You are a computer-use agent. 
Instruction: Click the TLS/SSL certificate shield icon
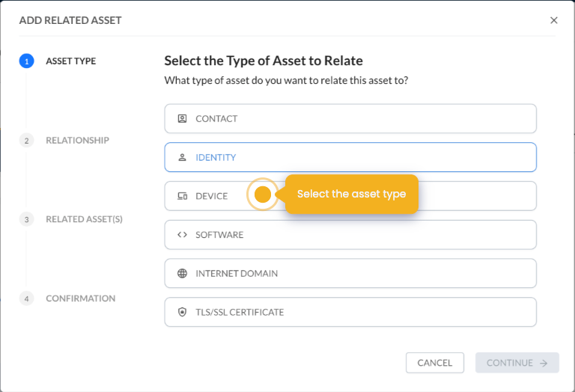pos(182,313)
